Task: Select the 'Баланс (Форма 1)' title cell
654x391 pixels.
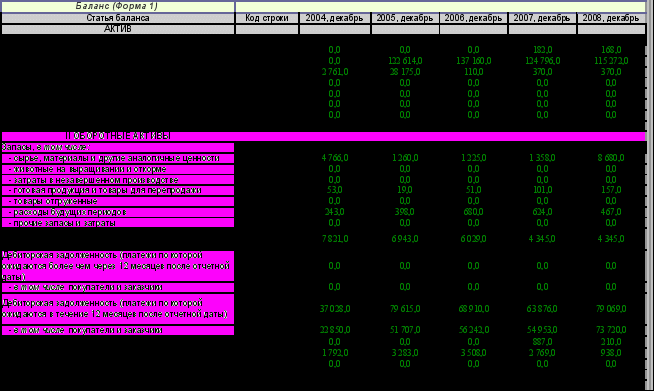Action: pos(118,6)
